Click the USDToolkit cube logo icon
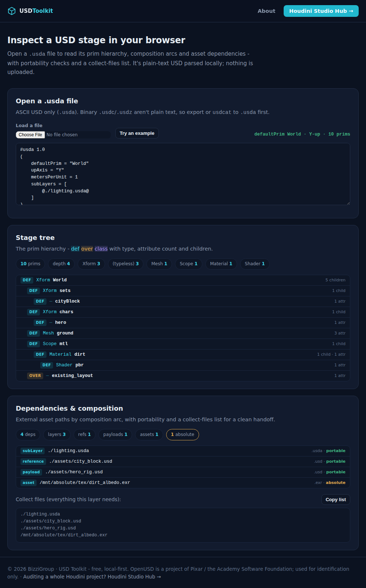The height and width of the screenshot is (588, 366). 12,11
